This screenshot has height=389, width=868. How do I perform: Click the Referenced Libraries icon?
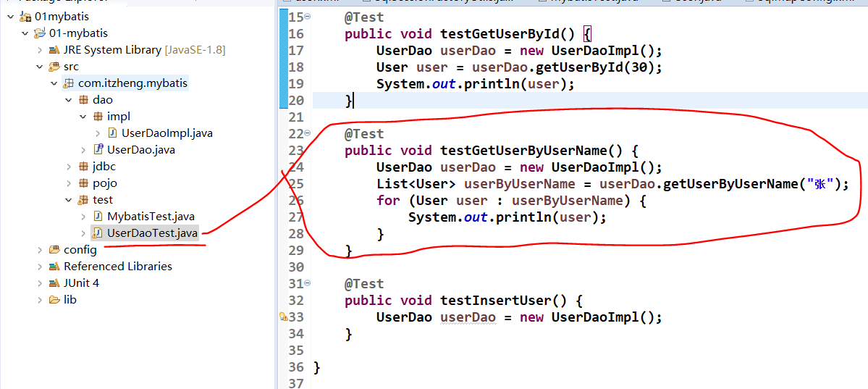[54, 267]
